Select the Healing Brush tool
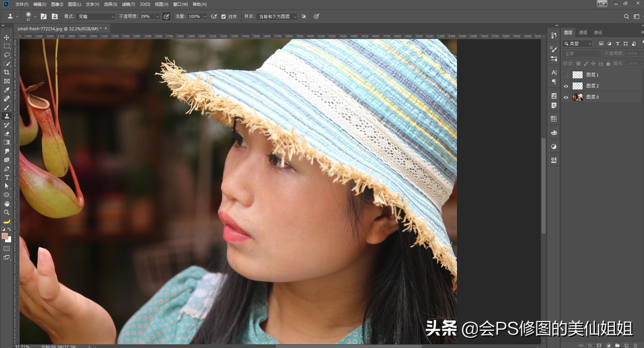The image size is (644, 348). (7, 99)
